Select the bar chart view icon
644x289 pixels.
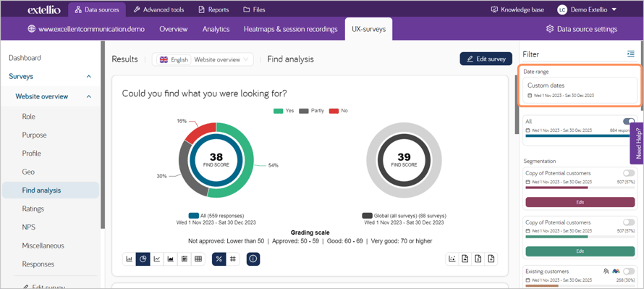pos(129,259)
